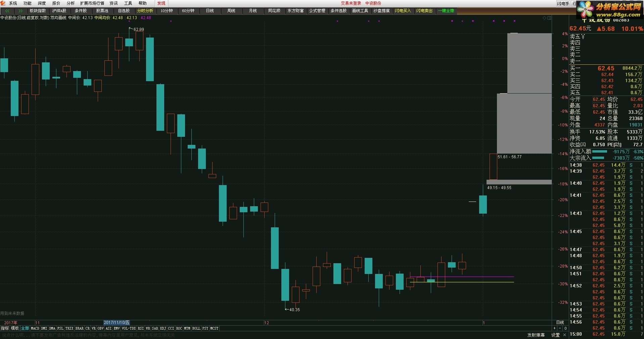Click the 闪电买入 quick-buy button
The height and width of the screenshot is (339, 644).
(x=403, y=11)
